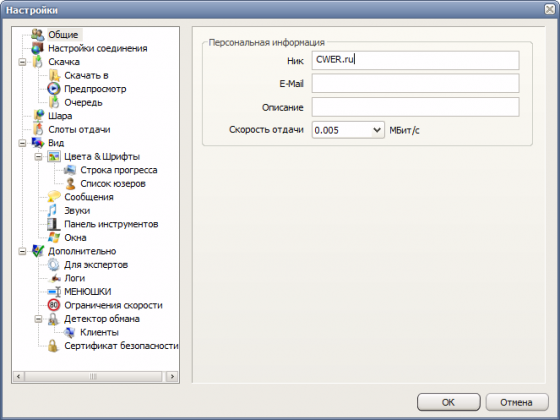
Task: Open the Шара settings page
Action: tap(60, 116)
